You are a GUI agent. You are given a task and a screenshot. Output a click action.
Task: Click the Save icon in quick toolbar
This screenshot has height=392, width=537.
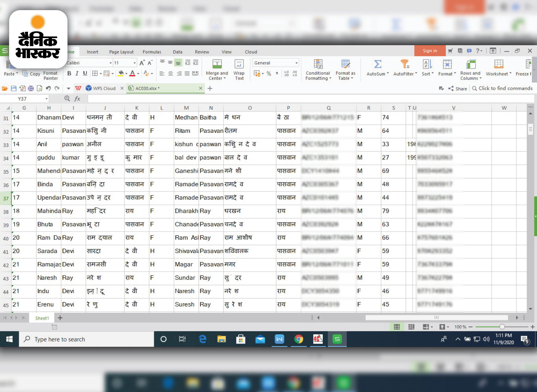[14, 88]
